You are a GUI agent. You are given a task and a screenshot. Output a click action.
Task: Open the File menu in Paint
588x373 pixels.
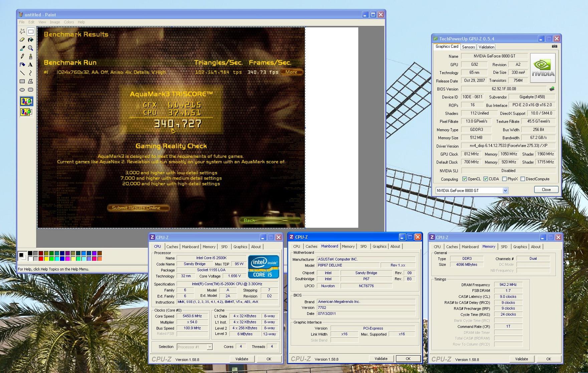[x=22, y=22]
